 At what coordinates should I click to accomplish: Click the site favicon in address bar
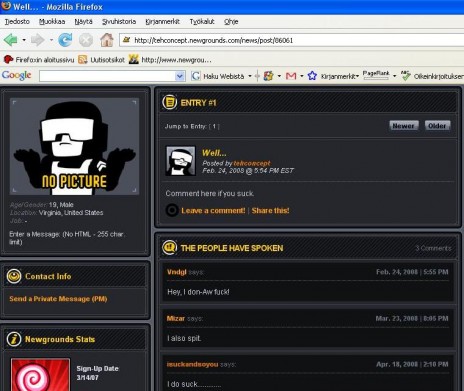[127, 40]
